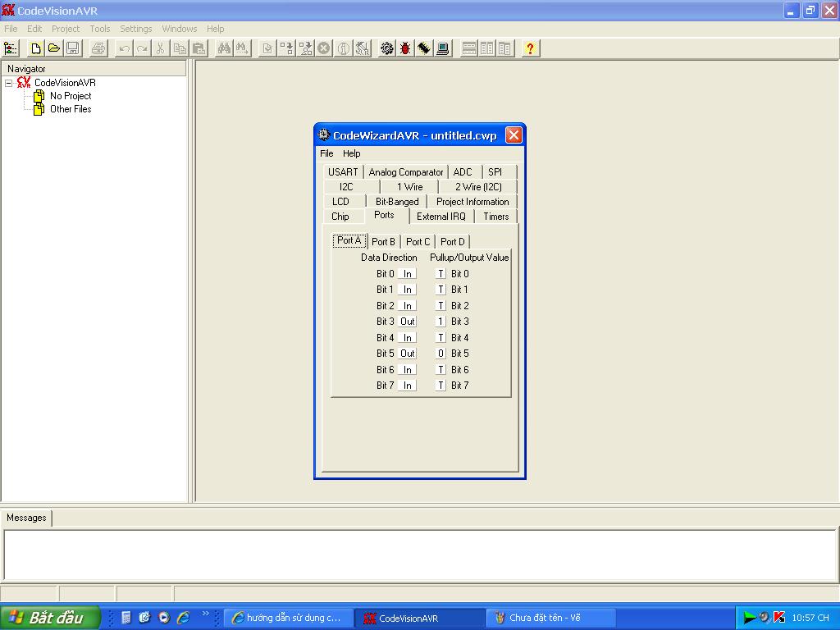840x630 pixels.
Task: Open the Settings menu
Action: [x=135, y=29]
